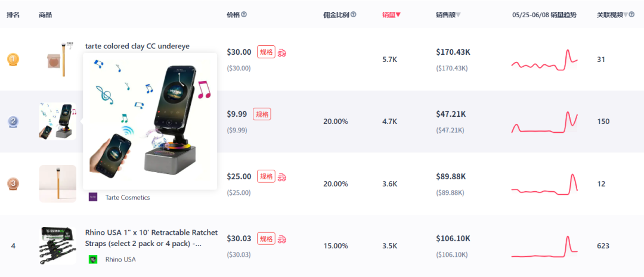Viewport: 644px width, 277px height.
Task: Click the small phone speaker thumbnail in row 2
Action: 57,122
